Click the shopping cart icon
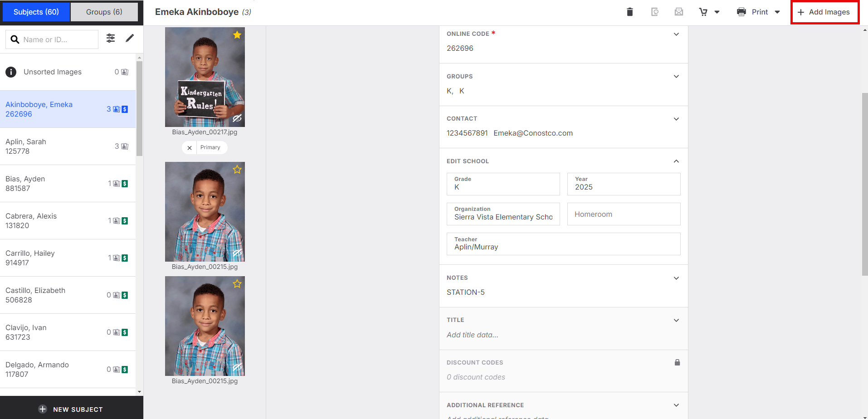Screen dimensions: 868x419 pyautogui.click(x=703, y=12)
